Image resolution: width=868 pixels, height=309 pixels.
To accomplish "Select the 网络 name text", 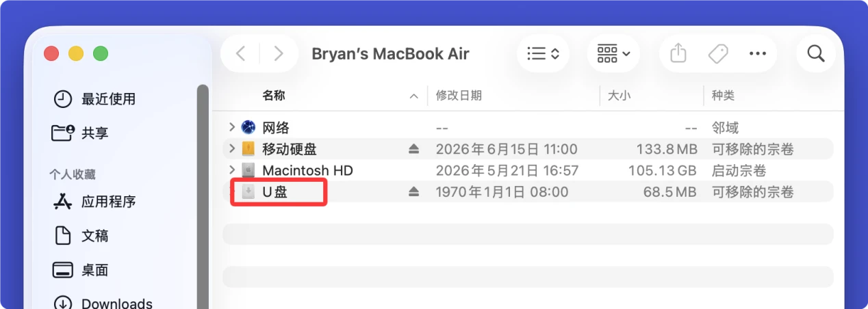I will (276, 128).
